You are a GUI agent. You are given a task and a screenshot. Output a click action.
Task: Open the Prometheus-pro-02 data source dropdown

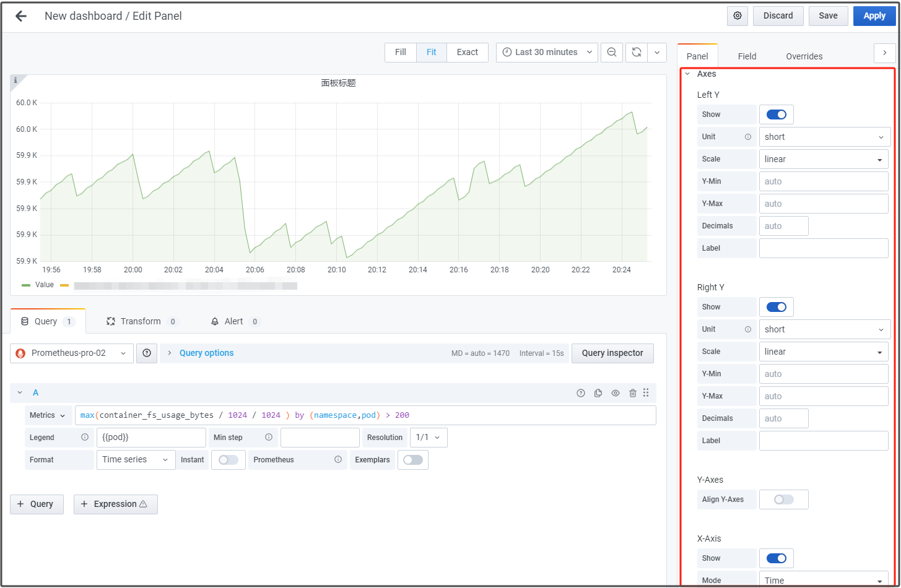click(x=72, y=353)
